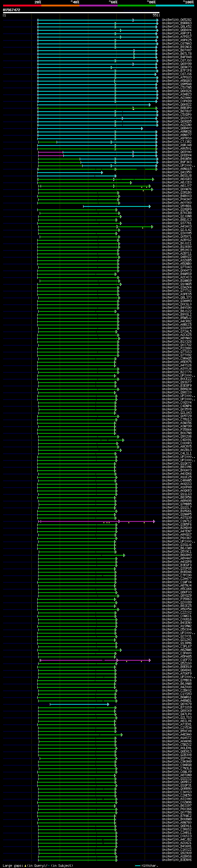
Task: Select hit label UniRef100_Q37761
Action: click(177, 223)
